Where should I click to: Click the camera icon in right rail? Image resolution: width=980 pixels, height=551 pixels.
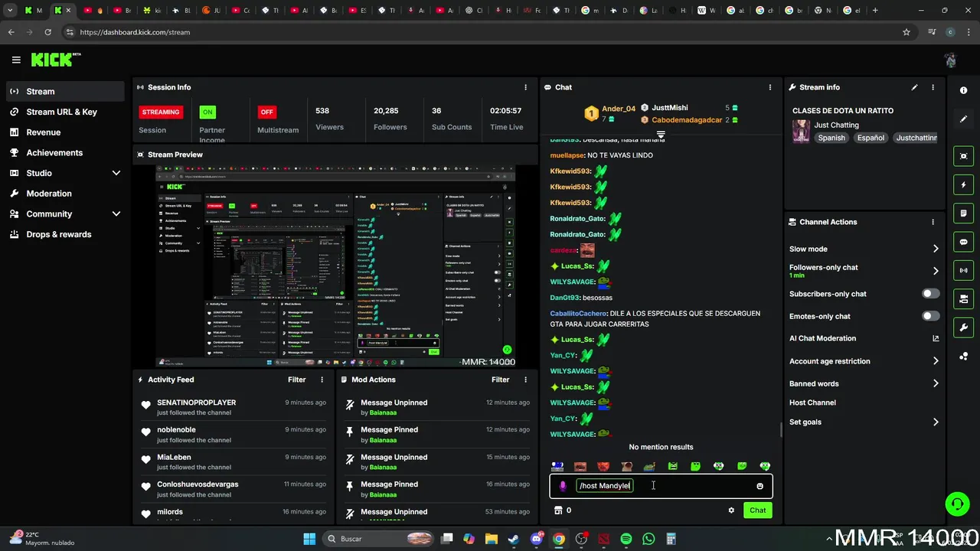click(x=963, y=298)
